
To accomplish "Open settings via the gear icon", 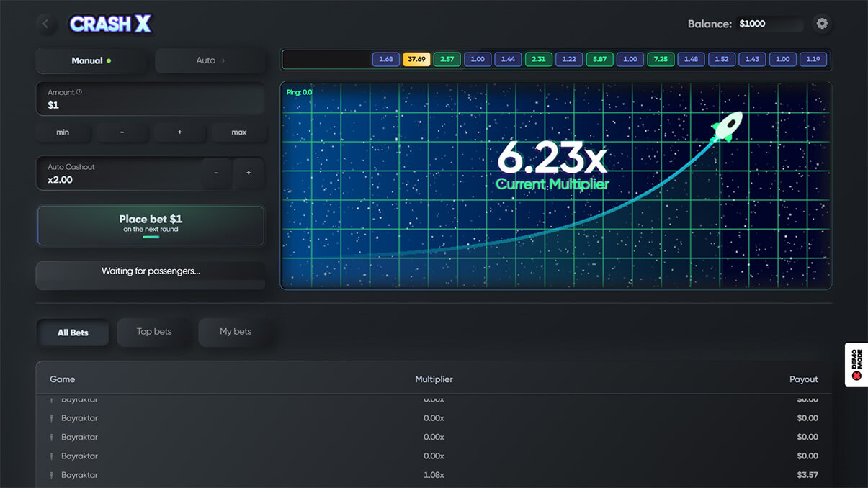I will coord(822,24).
